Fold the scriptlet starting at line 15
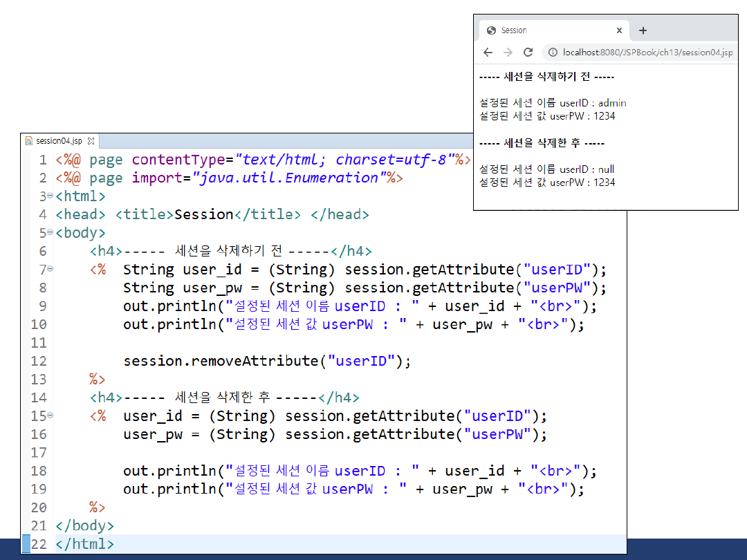 [50, 416]
